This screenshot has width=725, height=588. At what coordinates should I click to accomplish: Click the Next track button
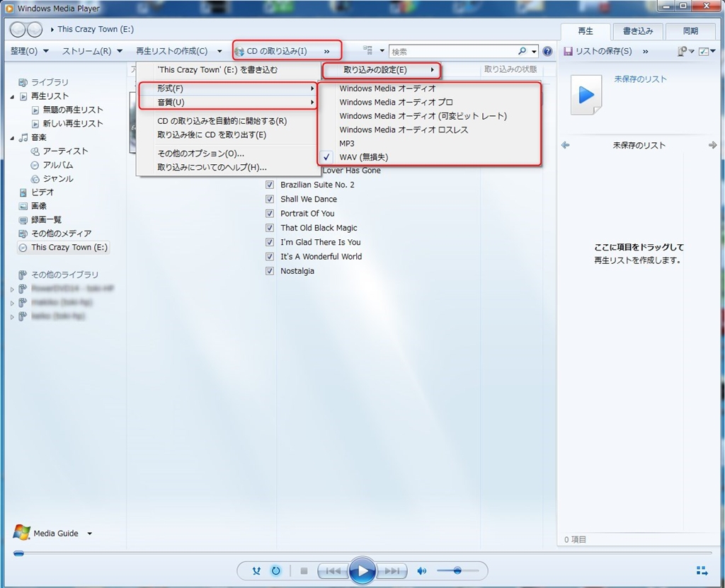pos(392,571)
